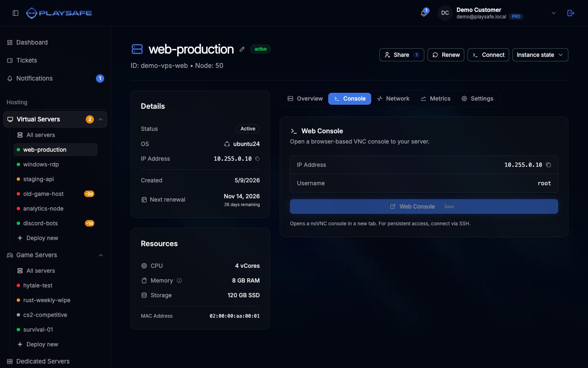The height and width of the screenshot is (368, 588).
Task: Toggle the sidebar collapse icon
Action: click(16, 13)
